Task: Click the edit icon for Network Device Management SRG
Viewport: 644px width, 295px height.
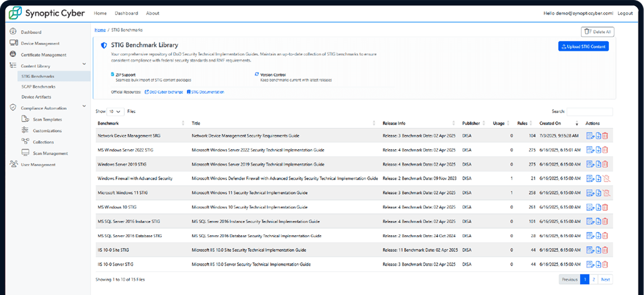Action: click(590, 136)
